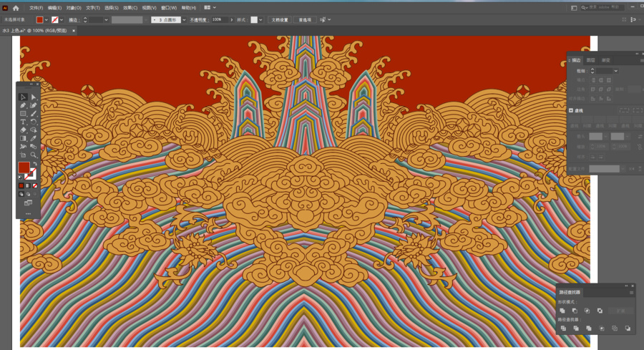Select the Gradient tool

click(23, 138)
